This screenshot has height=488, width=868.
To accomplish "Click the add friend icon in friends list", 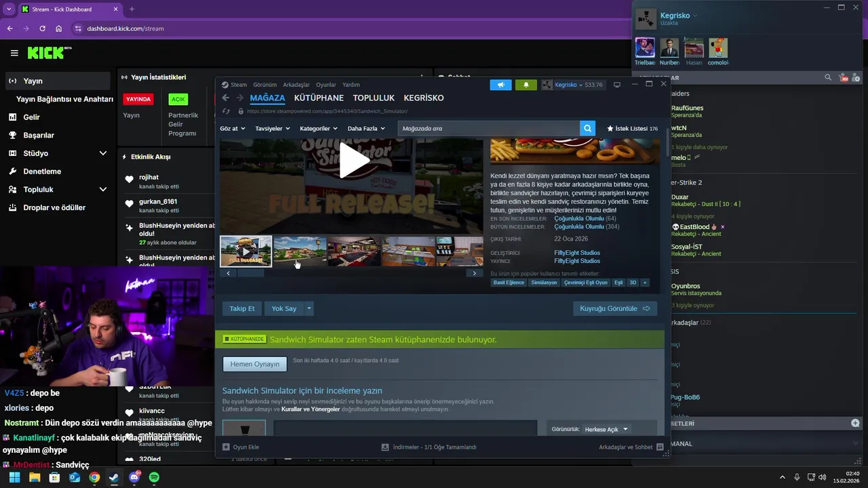I will click(856, 78).
